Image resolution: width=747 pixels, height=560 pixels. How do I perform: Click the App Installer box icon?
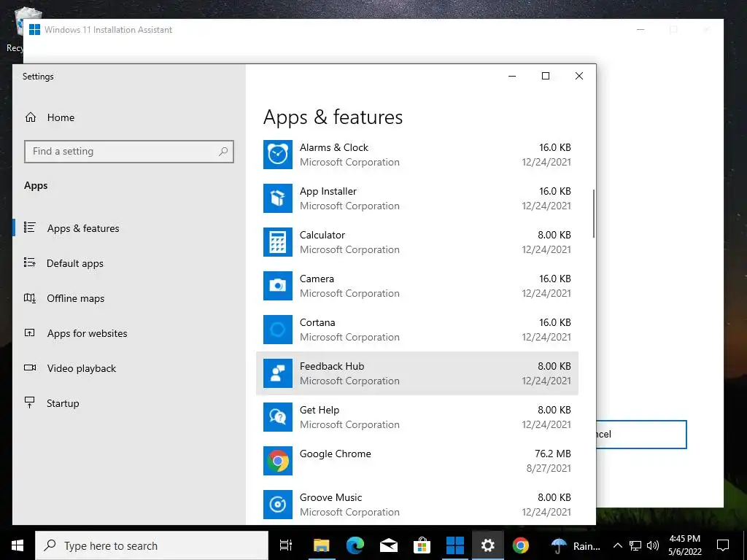click(x=278, y=198)
